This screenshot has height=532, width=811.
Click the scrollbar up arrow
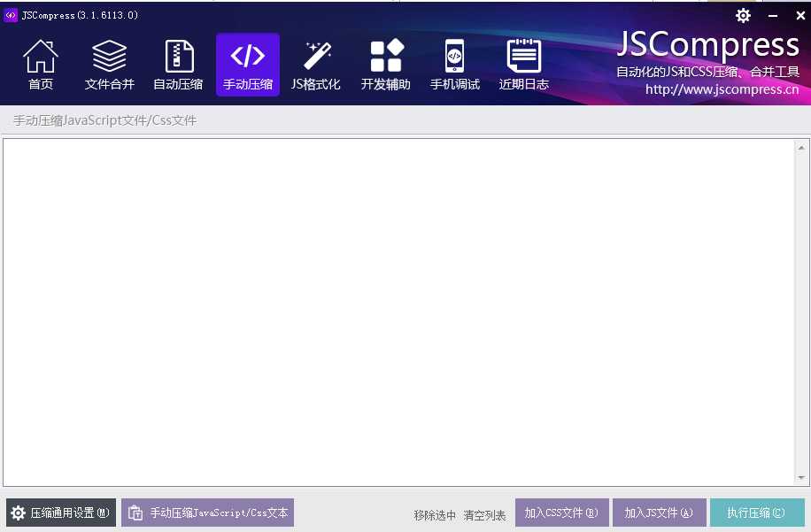[801, 147]
